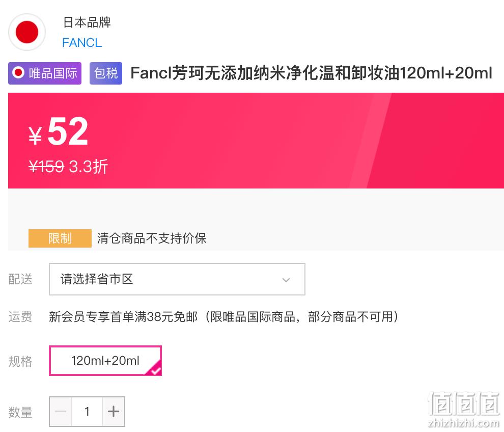The height and width of the screenshot is (432, 504).
Task: Click the 日本品牌 label
Action: 87,22
